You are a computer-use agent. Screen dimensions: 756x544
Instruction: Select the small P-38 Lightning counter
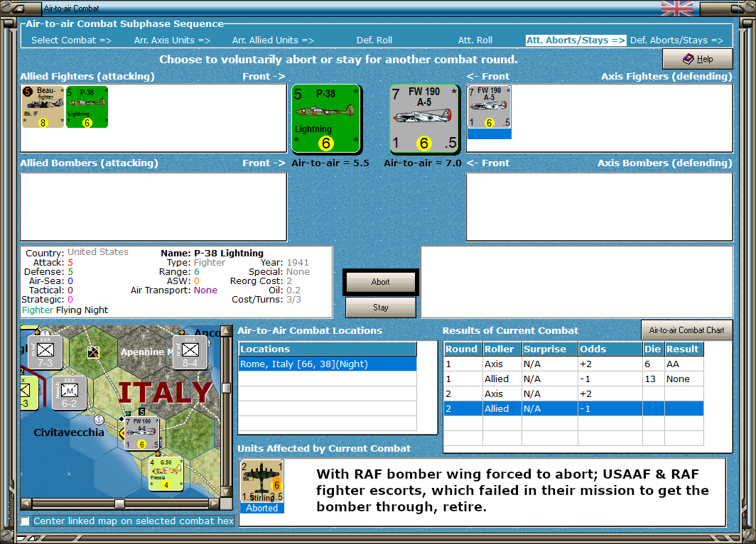(x=87, y=107)
